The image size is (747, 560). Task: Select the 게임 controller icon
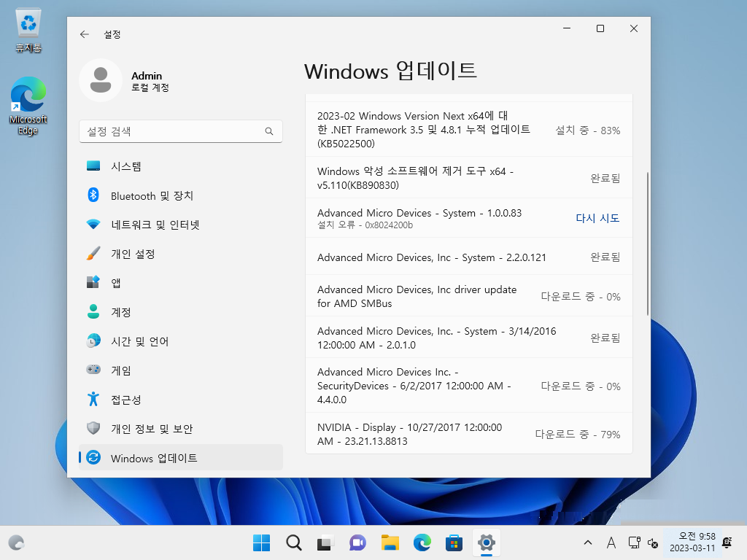93,370
